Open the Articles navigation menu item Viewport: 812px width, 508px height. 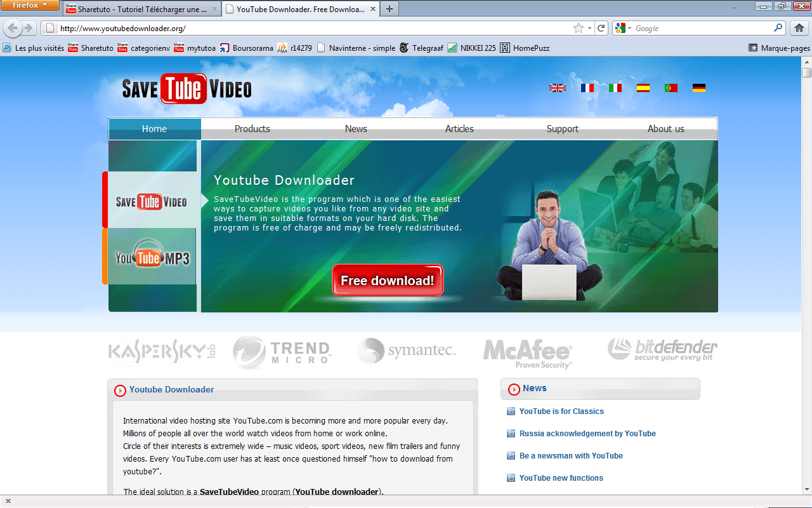pos(459,129)
